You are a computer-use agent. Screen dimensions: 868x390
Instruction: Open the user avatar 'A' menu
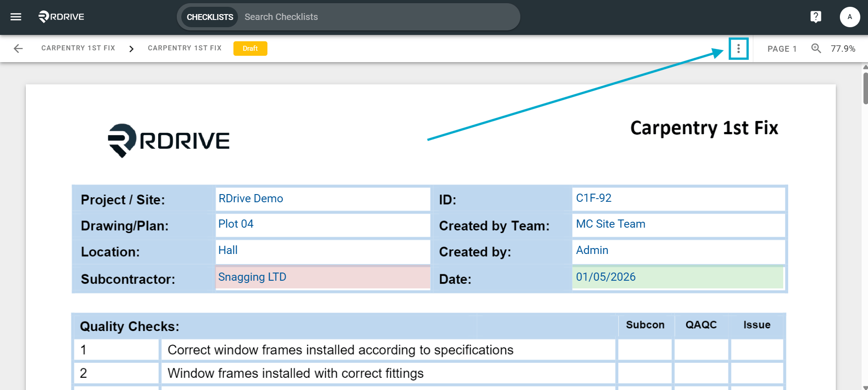coord(849,17)
